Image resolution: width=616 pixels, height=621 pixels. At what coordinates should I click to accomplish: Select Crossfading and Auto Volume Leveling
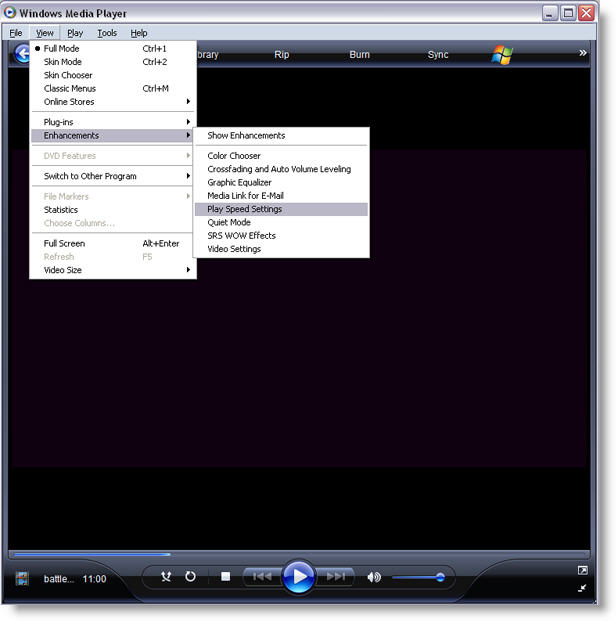click(x=282, y=169)
